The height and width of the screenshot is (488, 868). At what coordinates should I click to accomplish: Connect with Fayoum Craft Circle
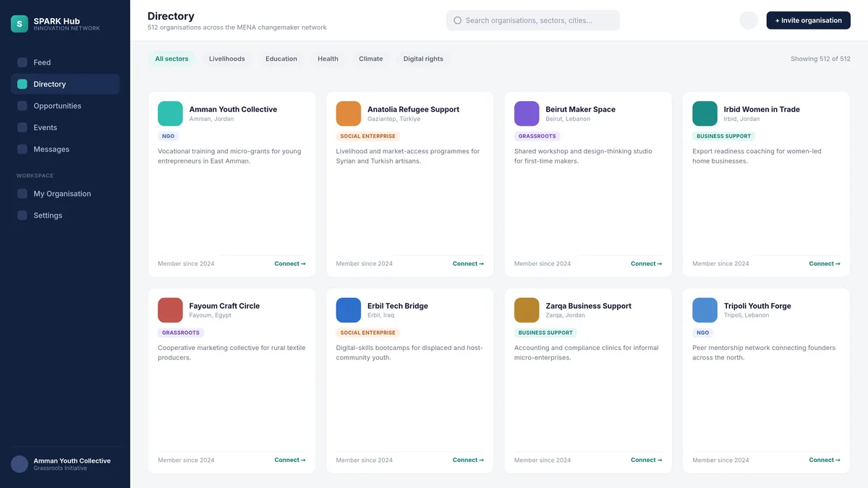coord(290,460)
